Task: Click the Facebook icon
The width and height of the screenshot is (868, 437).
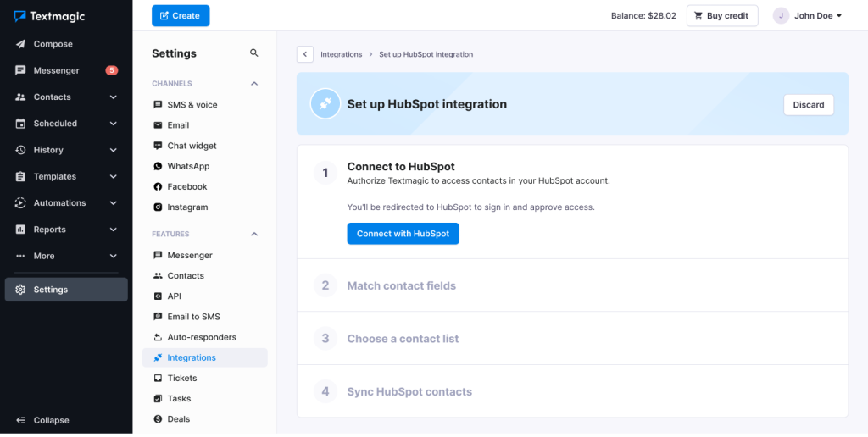Action: click(158, 186)
